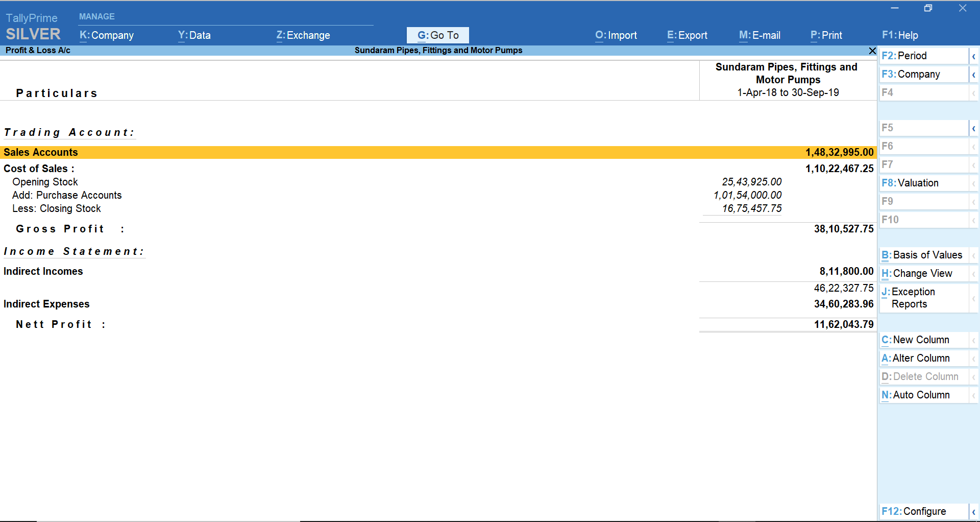980x522 pixels.
Task: Open the Y:Data menu
Action: pos(194,35)
